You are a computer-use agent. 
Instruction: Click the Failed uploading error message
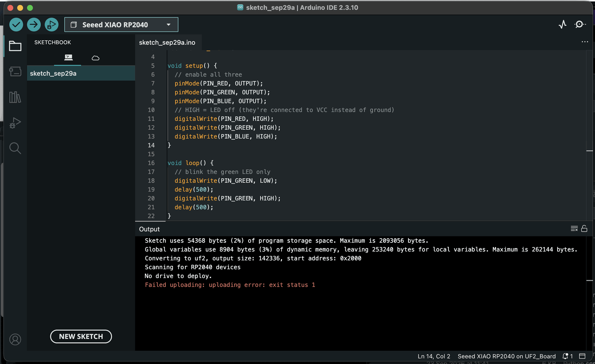pos(230,285)
